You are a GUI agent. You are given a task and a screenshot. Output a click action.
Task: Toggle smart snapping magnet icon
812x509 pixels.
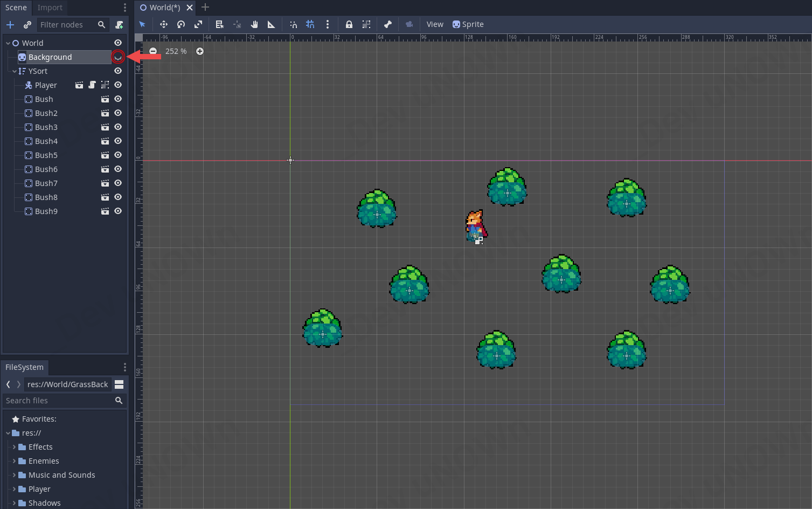pyautogui.click(x=293, y=24)
